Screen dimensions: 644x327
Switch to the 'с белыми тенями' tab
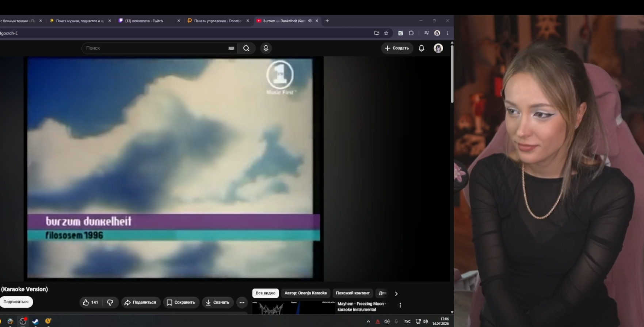pyautogui.click(x=22, y=21)
